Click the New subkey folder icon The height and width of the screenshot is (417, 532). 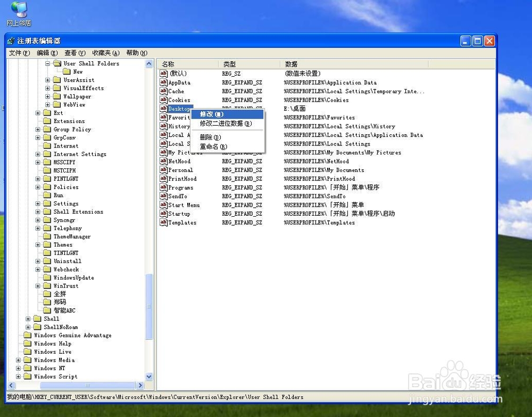67,71
